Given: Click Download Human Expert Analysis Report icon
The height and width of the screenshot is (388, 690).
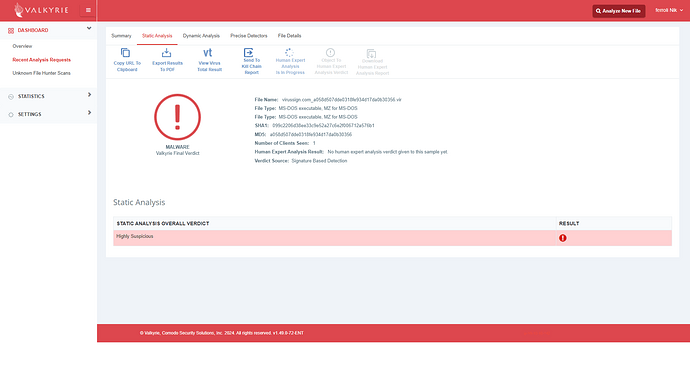Looking at the screenshot, I should coord(371,54).
